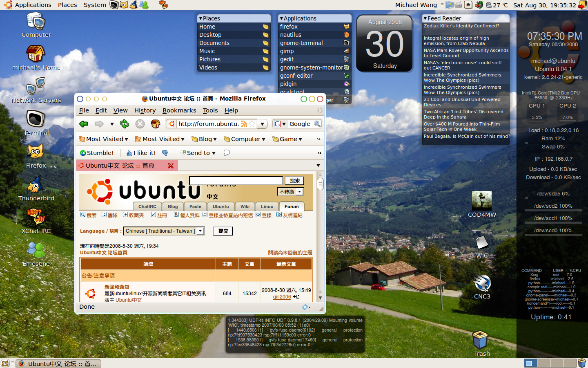Click the log out icon in the top panel

click(x=582, y=5)
